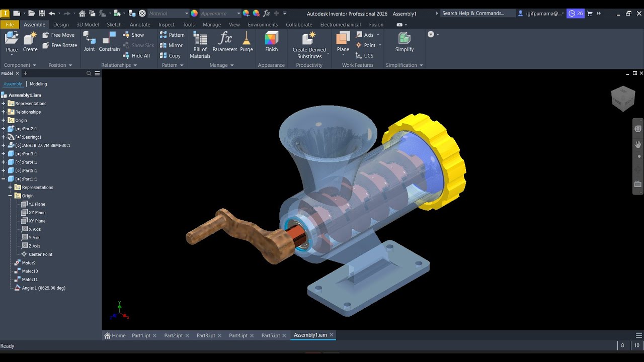
Task: Click the browser panel menu hamburger icon
Action: (97, 73)
